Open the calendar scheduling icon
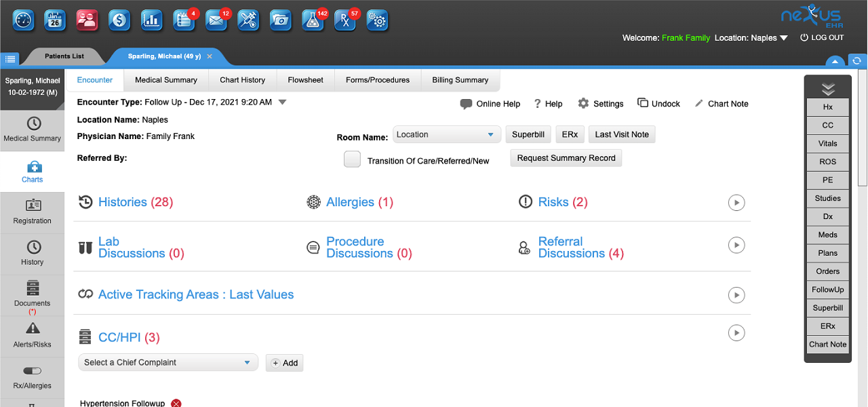 pyautogui.click(x=55, y=20)
